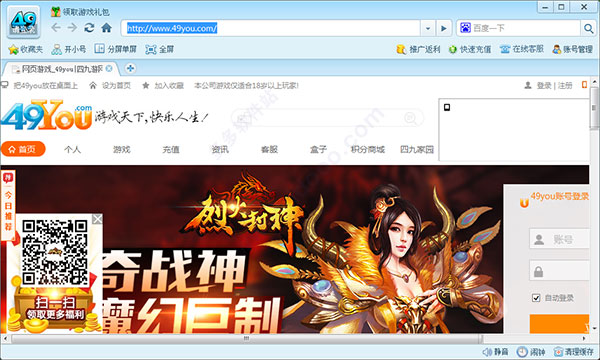
Task: Close the QR code popup
Action: tap(98, 219)
